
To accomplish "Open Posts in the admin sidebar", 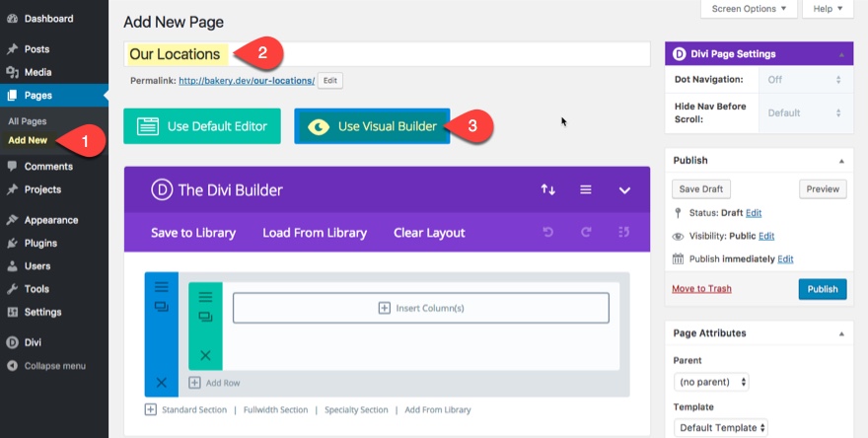I will pos(36,49).
